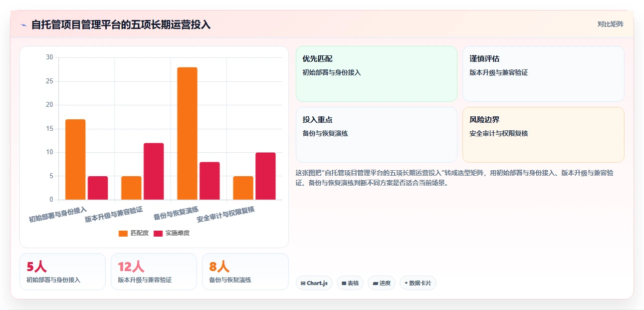Viewport: 644px width, 310px height.
Task: Toggle the 实施难度 dataset in the chart legend
Action: coord(172,233)
